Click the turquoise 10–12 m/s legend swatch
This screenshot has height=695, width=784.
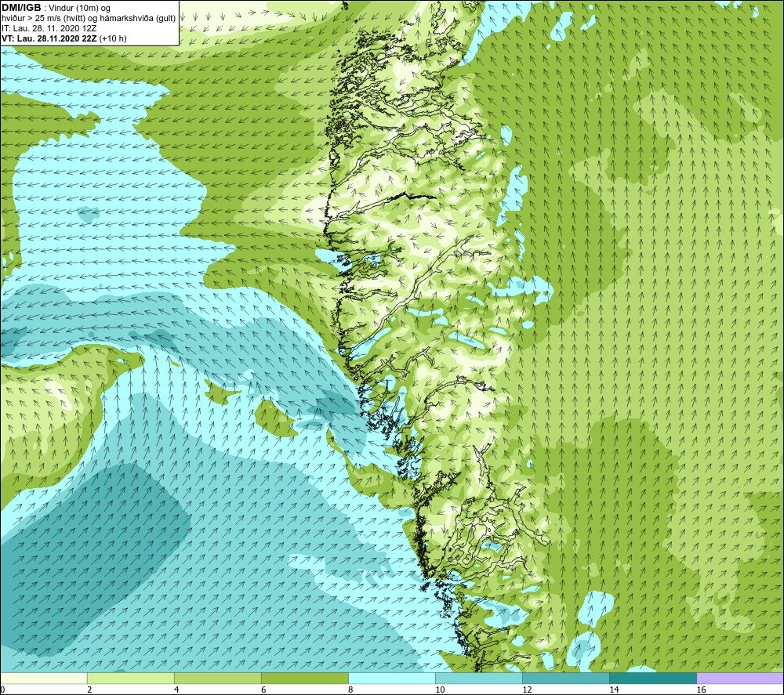click(x=479, y=678)
